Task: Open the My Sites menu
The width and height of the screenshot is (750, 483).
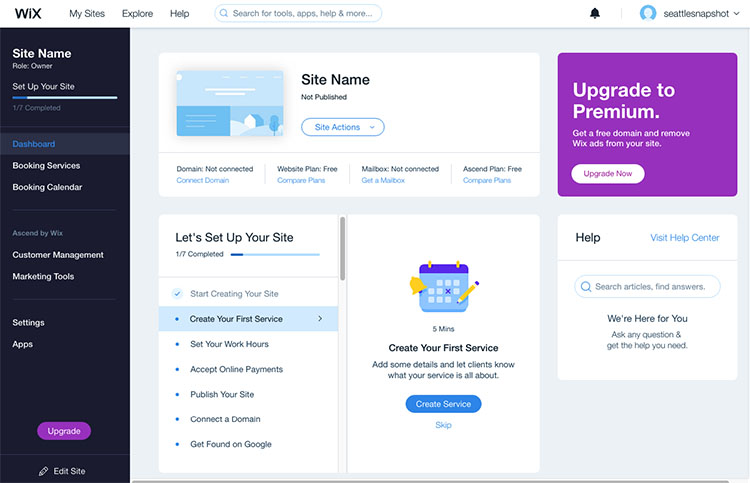Action: click(88, 14)
